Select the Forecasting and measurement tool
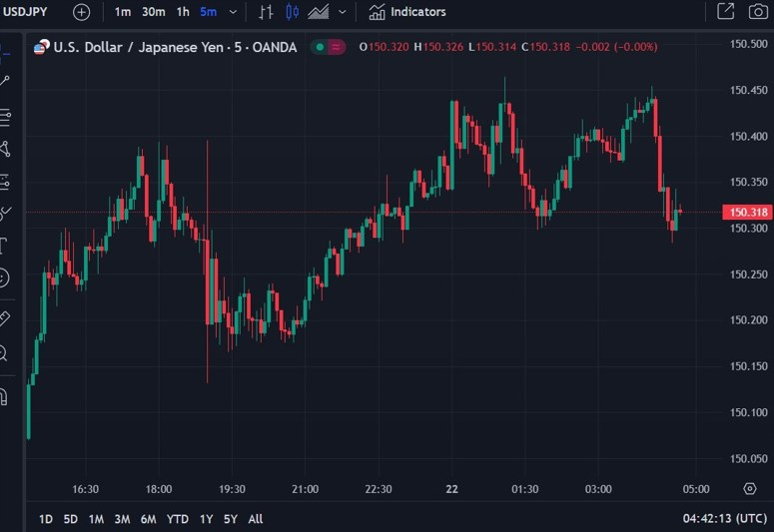This screenshot has width=774, height=532. coord(5,182)
